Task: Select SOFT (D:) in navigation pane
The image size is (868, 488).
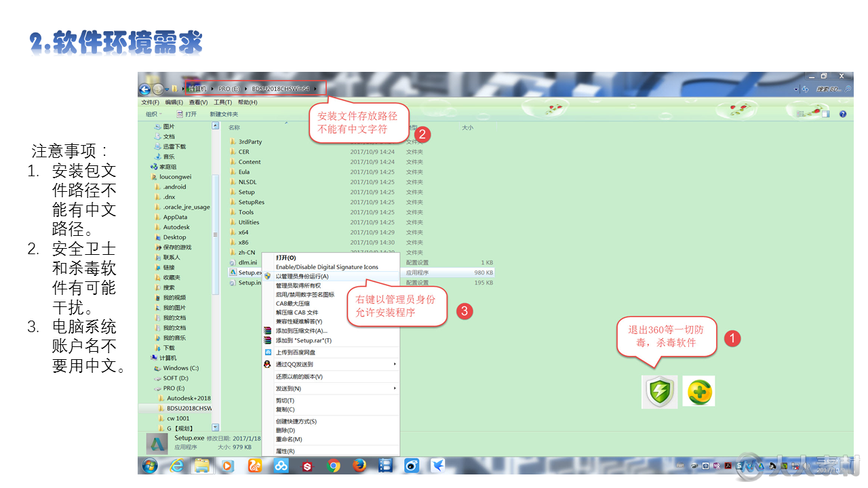Action: pyautogui.click(x=176, y=378)
